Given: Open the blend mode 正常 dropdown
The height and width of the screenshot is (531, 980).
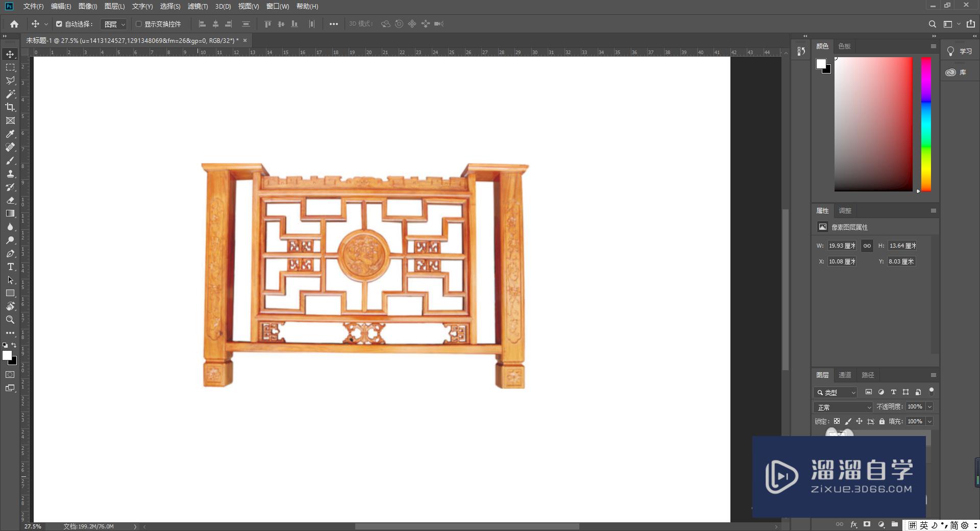Looking at the screenshot, I should point(843,407).
